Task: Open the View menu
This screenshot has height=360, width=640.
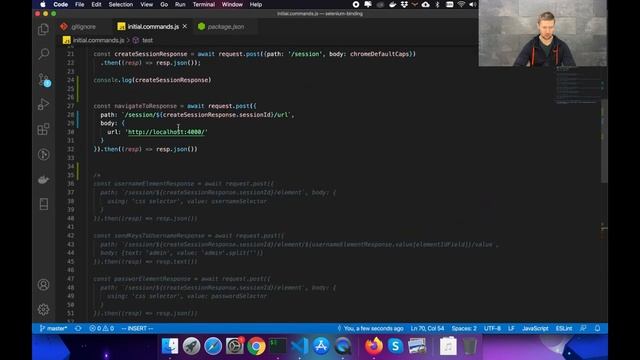Action: [x=147, y=4]
